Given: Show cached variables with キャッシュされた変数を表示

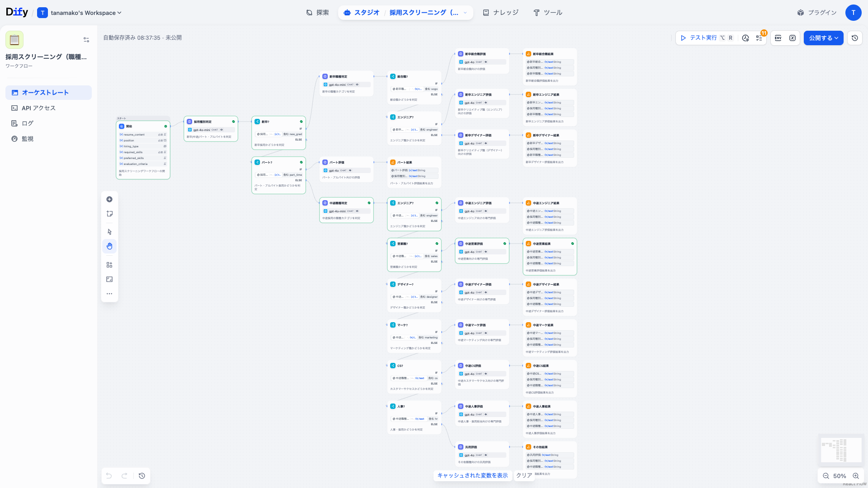Looking at the screenshot, I should point(472,475).
